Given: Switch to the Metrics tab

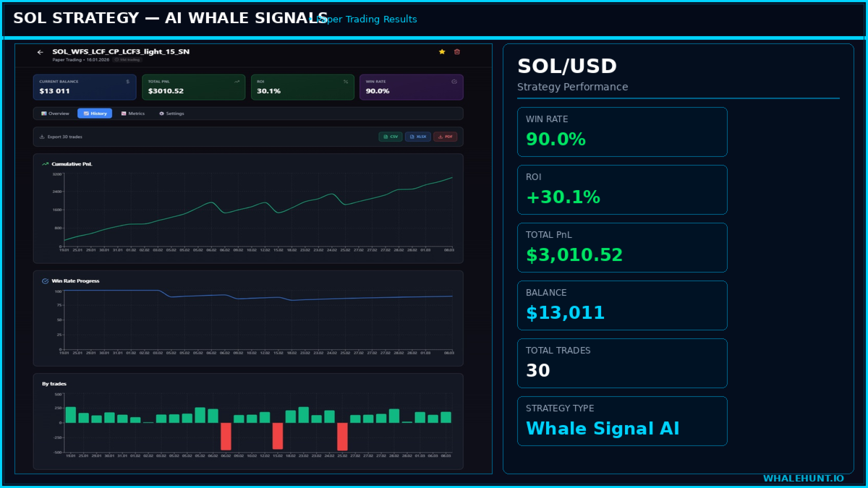Looking at the screenshot, I should point(133,114).
